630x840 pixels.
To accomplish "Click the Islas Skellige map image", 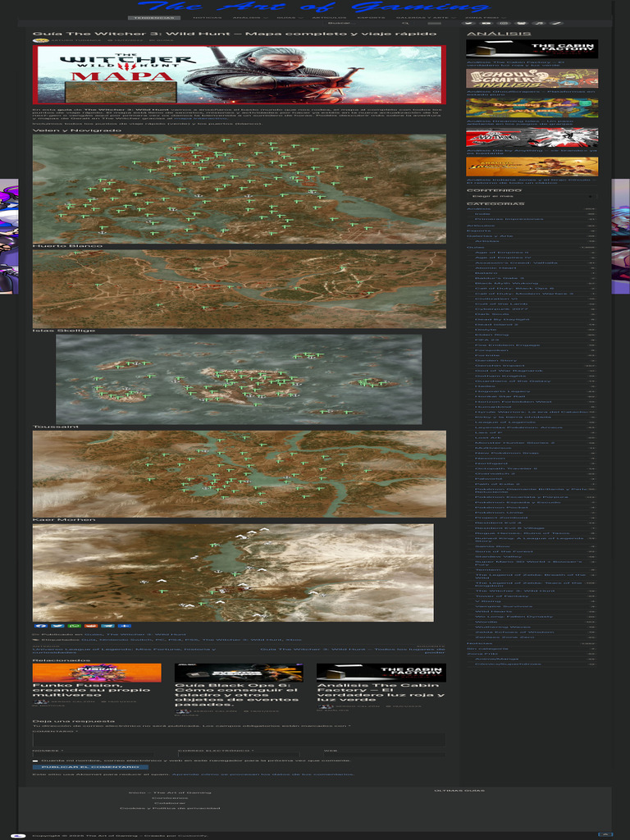I will point(239,379).
